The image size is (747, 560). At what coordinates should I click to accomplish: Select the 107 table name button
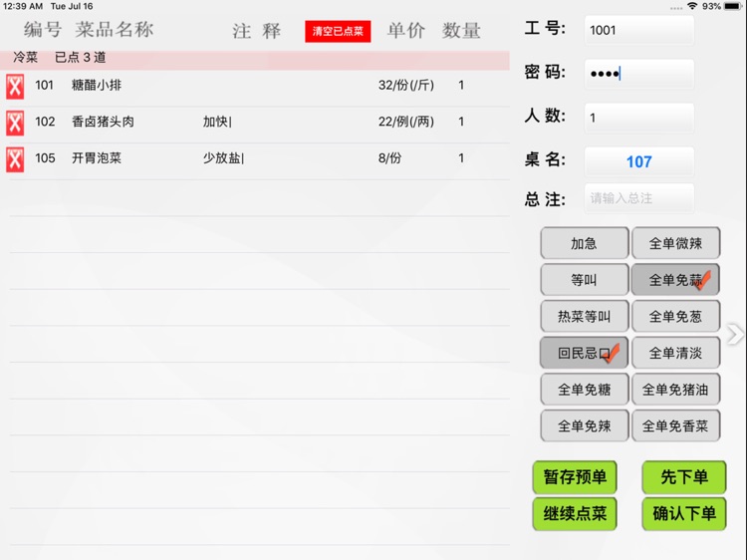pyautogui.click(x=638, y=161)
